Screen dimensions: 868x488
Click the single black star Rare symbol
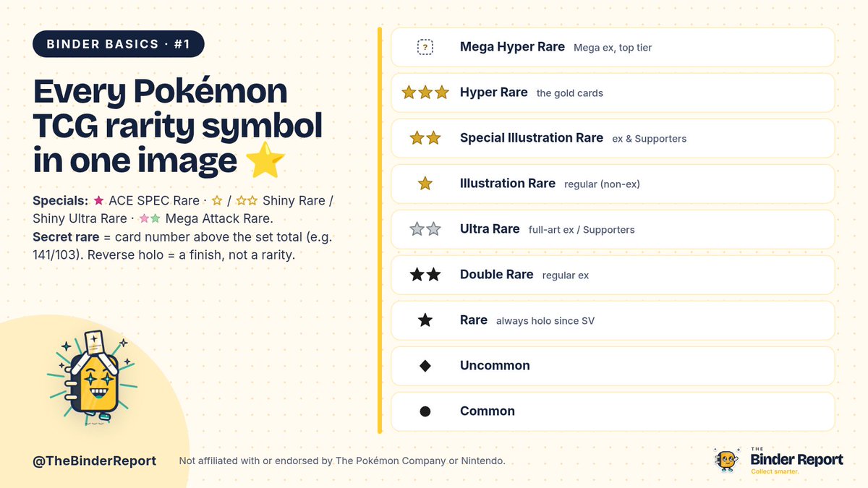tap(425, 320)
